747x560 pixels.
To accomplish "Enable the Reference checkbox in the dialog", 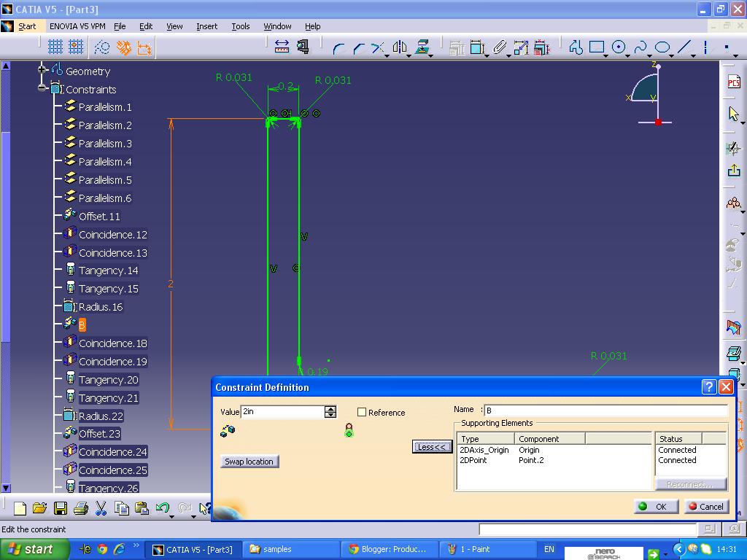I will [362, 412].
